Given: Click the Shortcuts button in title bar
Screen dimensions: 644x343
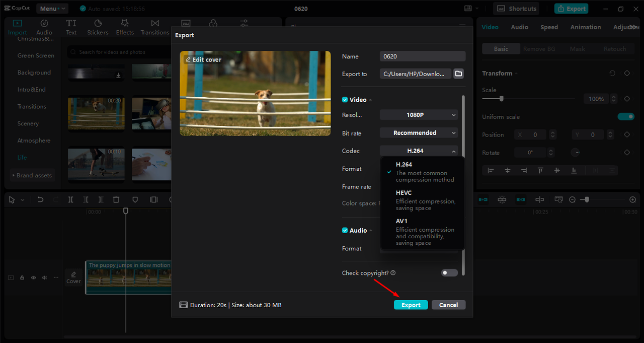Looking at the screenshot, I should [516, 9].
